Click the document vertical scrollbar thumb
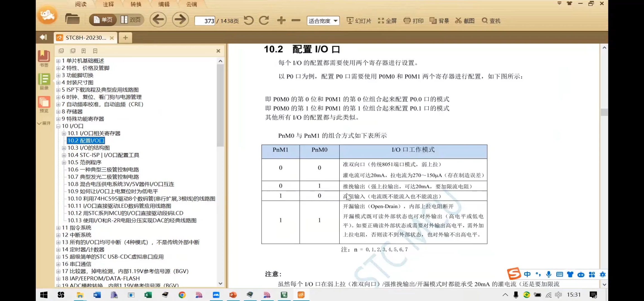644x301 pixels. pyautogui.click(x=604, y=112)
